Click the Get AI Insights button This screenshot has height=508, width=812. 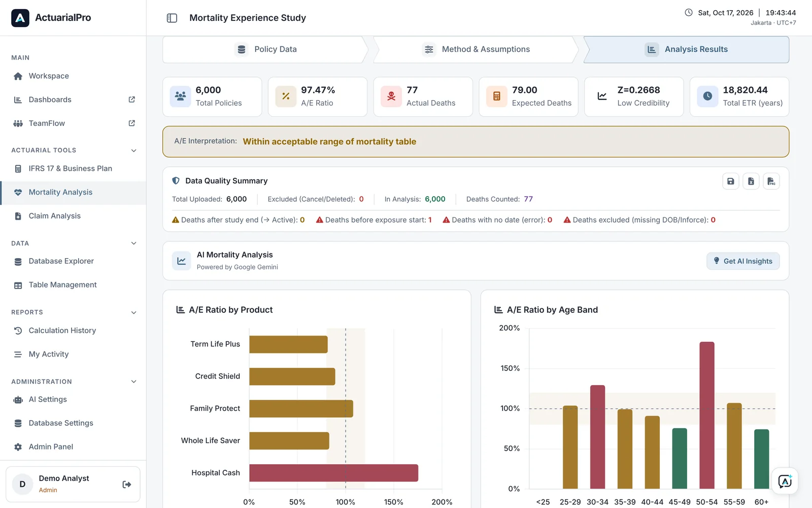[743, 261]
